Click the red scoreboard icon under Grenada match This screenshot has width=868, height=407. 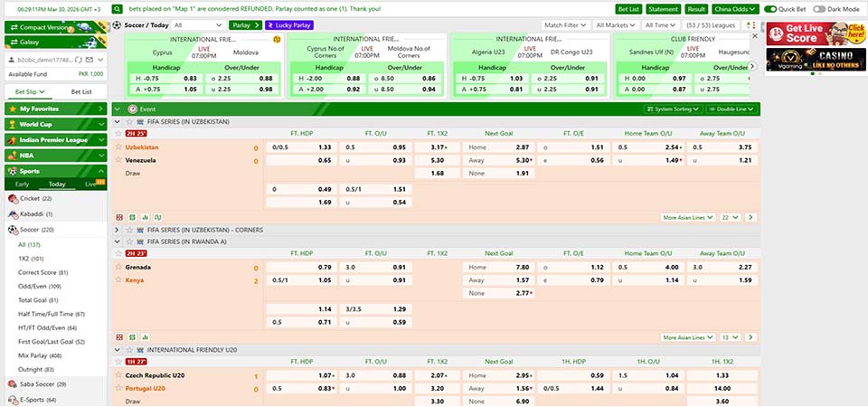pyautogui.click(x=119, y=337)
